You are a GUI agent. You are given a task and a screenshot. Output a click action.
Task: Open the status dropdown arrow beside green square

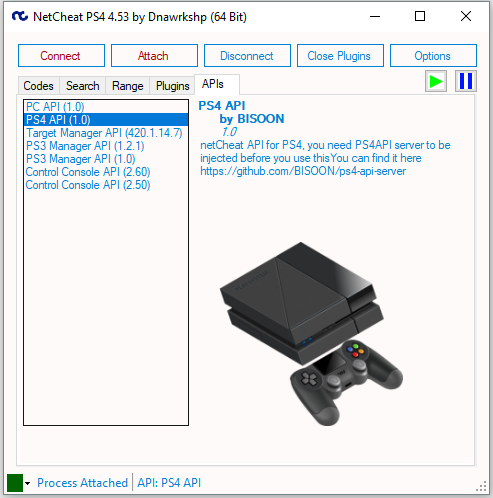[x=27, y=483]
